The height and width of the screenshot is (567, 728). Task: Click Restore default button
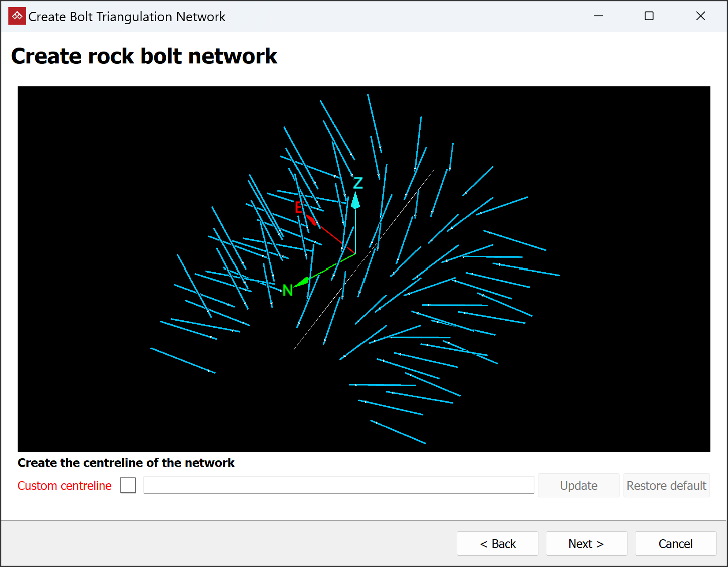click(666, 485)
